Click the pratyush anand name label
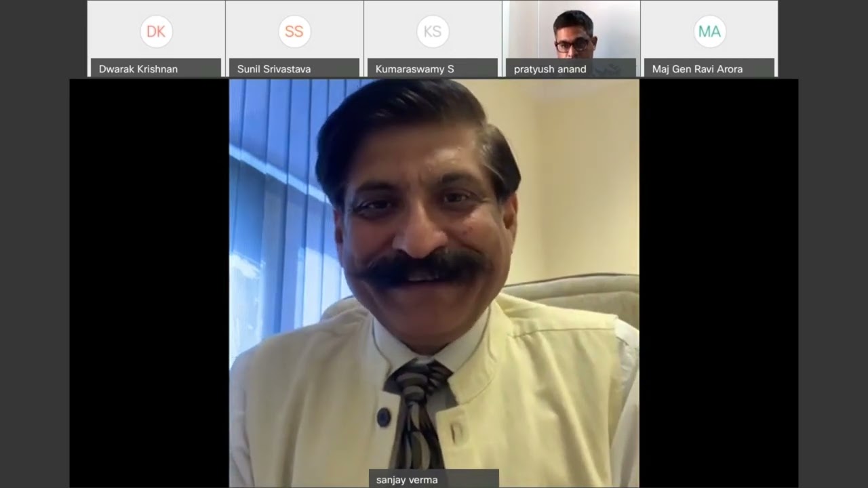Screen dimensions: 868x488 (571, 68)
